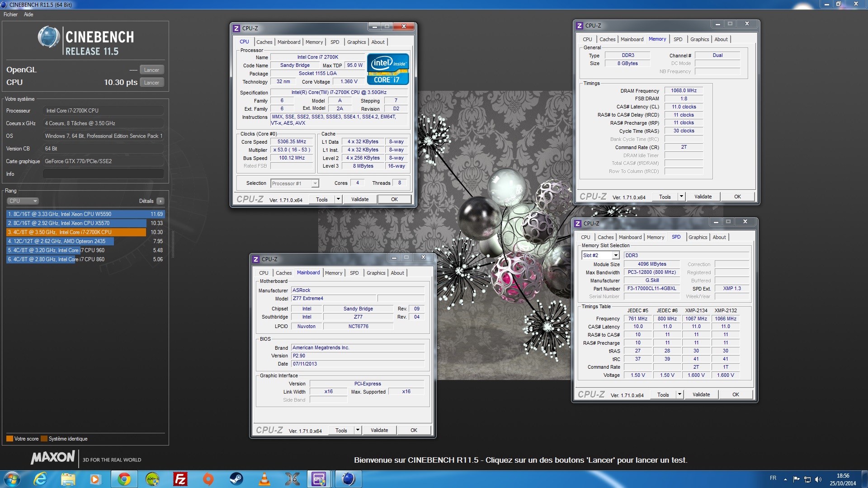
Task: Switch to CPU-Z taskbar icon
Action: coord(319,479)
